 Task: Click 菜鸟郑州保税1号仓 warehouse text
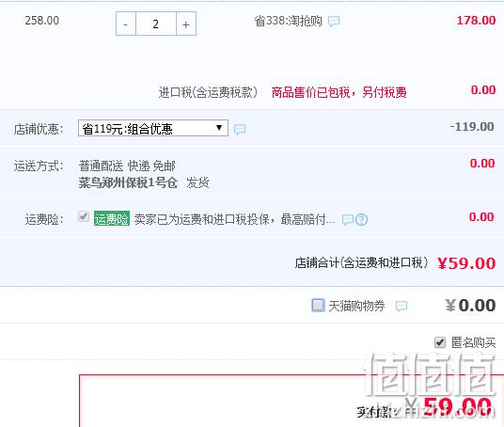(x=128, y=183)
